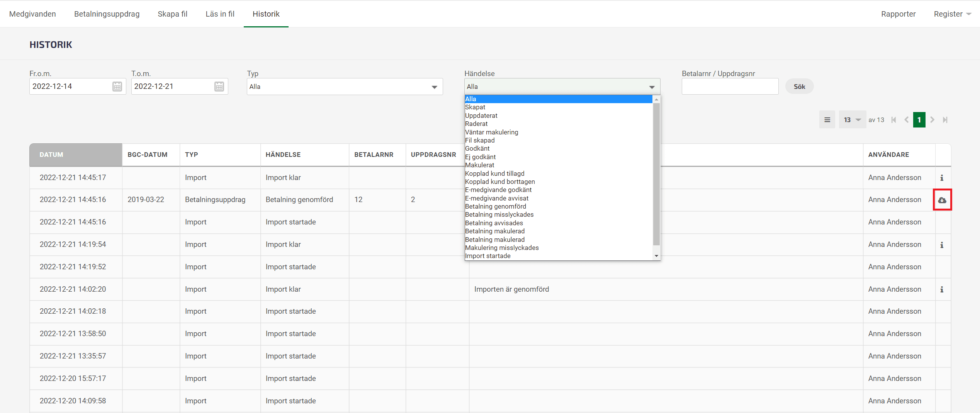The height and width of the screenshot is (413, 980).
Task: Open Rapporter from top navigation
Action: pos(898,14)
